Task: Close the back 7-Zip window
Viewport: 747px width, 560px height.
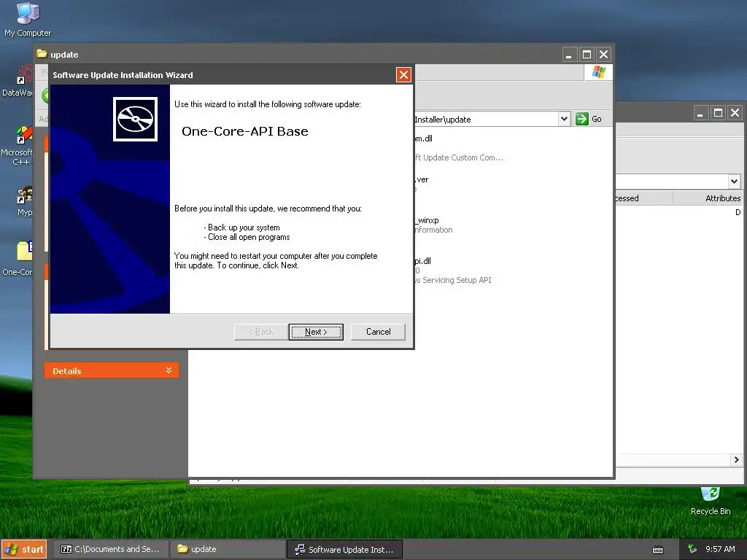Action: pos(735,113)
